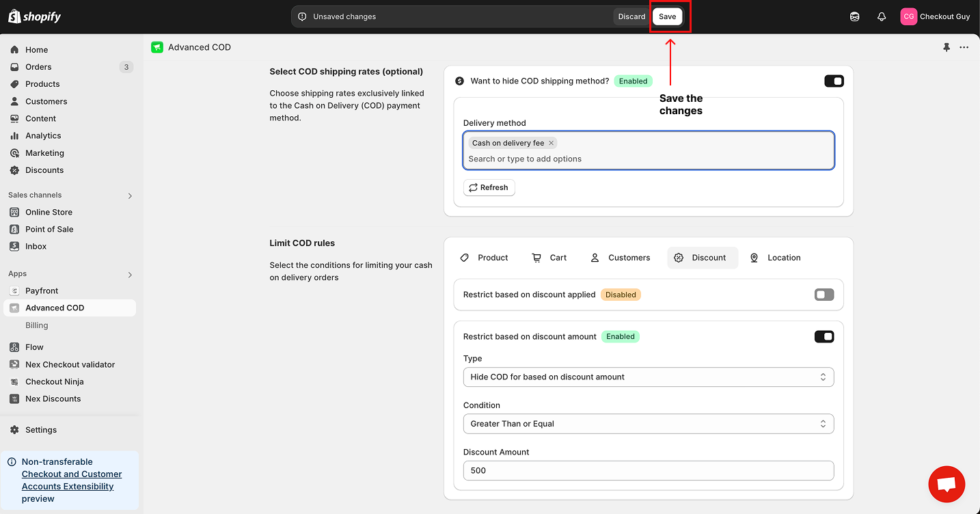This screenshot has height=514, width=980.
Task: Click the Shopify logo
Action: 35,16
